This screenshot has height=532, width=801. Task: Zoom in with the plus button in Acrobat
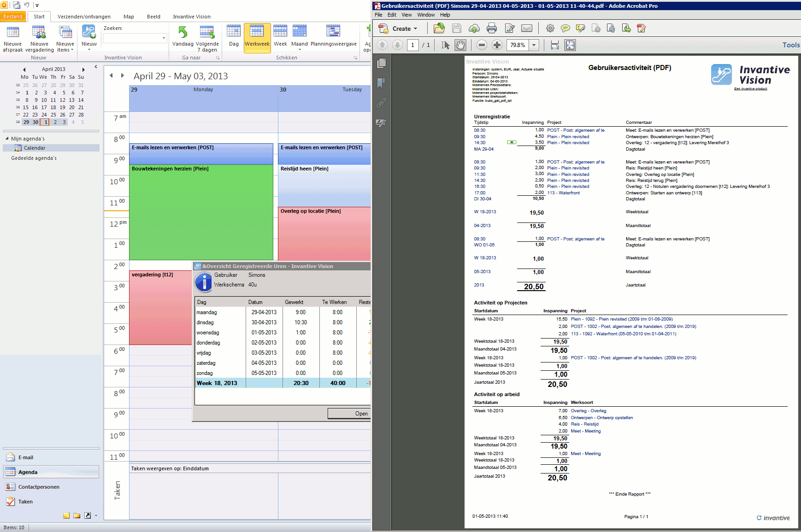point(497,45)
